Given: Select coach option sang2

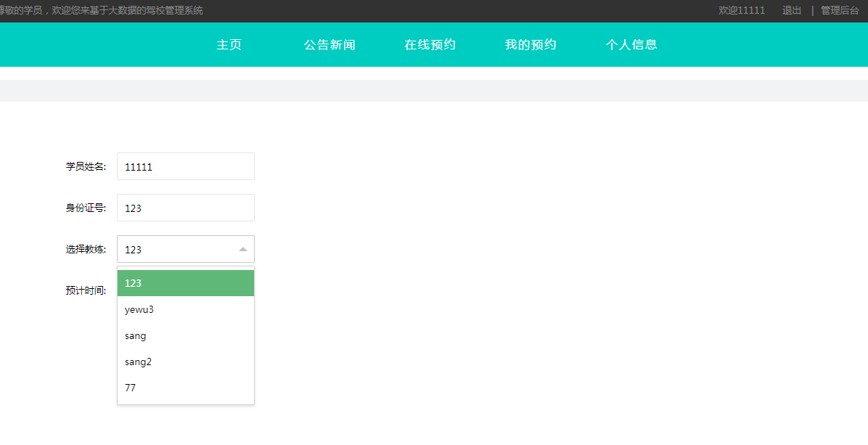Looking at the screenshot, I should click(186, 362).
